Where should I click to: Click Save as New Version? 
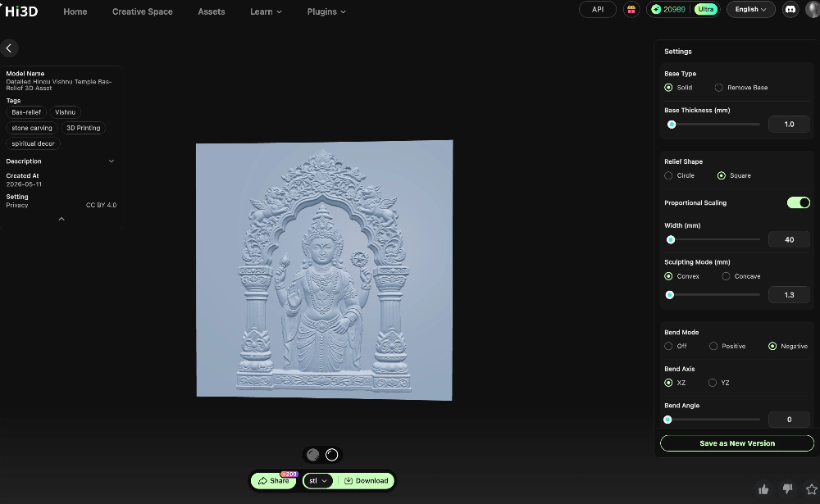[x=737, y=443]
